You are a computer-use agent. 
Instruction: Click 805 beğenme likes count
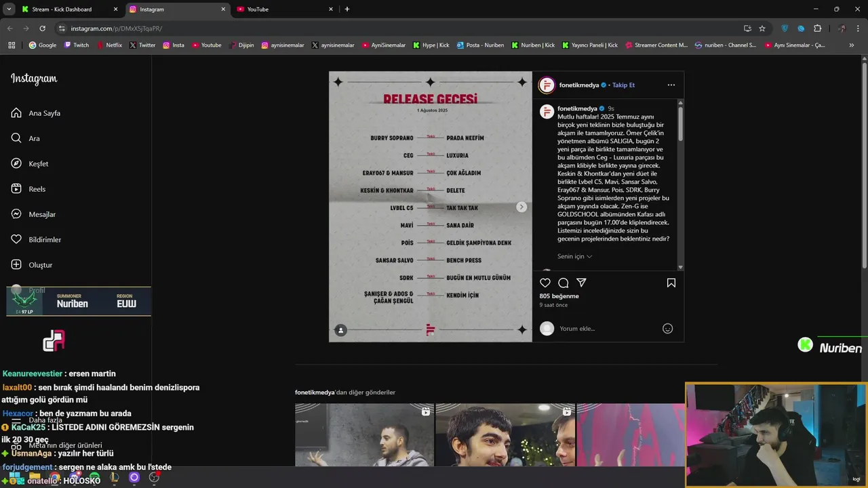coord(559,296)
